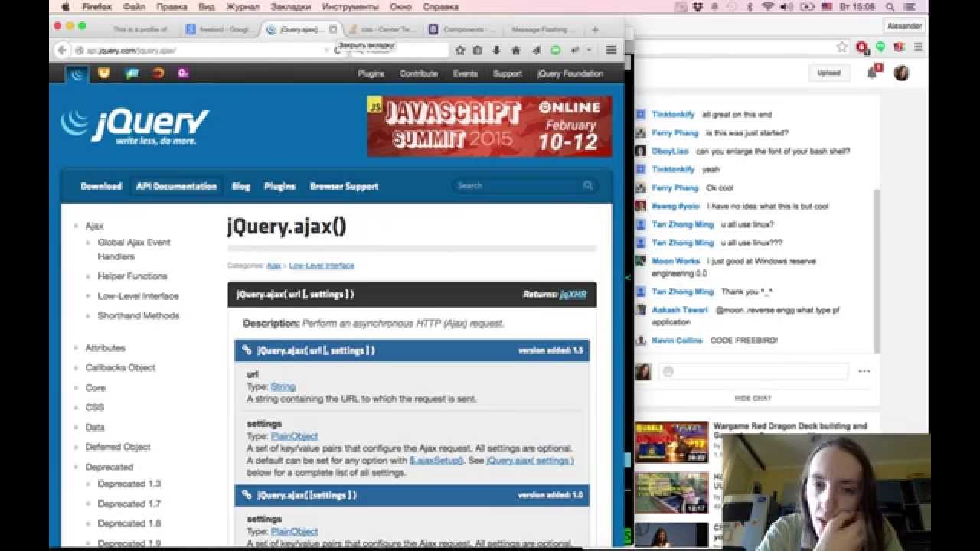
Task: Click the jQuery Mobile project icon
Action: point(132,73)
